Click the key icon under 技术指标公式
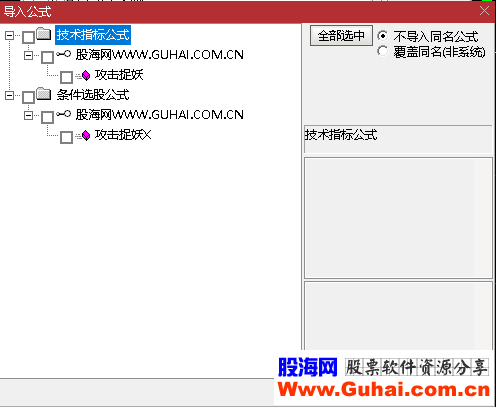The width and height of the screenshot is (496, 407). 64,54
